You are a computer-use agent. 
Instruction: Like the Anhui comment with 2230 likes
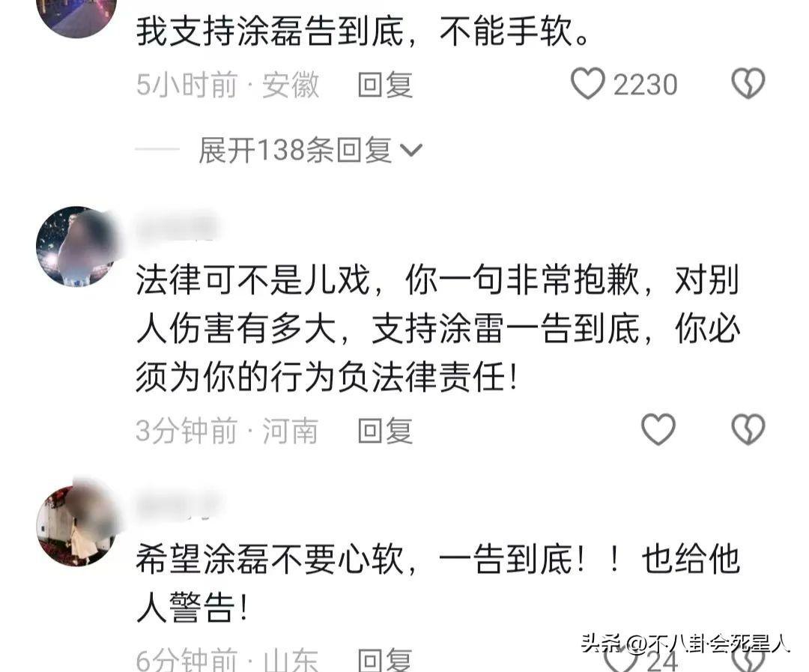coord(587,84)
